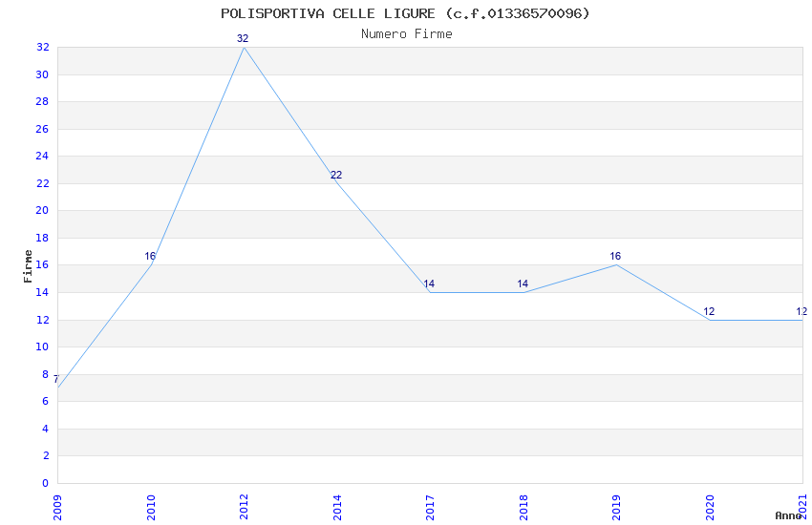Image resolution: width=812 pixels, height=525 pixels.
Task: Click the y-axis tick 12
Action: point(42,320)
